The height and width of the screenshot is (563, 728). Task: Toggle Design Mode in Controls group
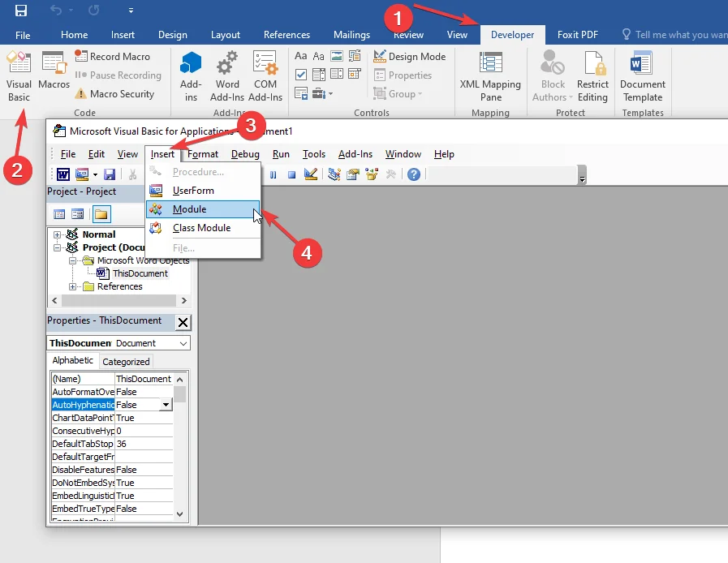pyautogui.click(x=410, y=57)
